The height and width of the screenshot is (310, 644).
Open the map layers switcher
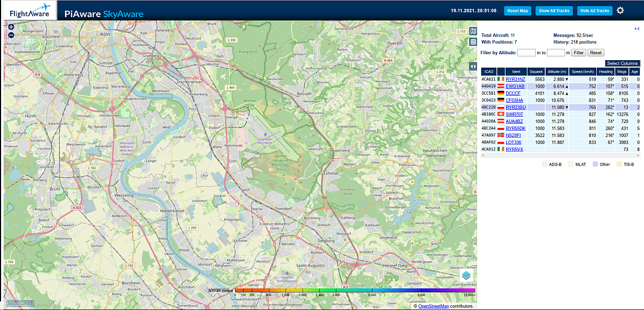(x=466, y=276)
